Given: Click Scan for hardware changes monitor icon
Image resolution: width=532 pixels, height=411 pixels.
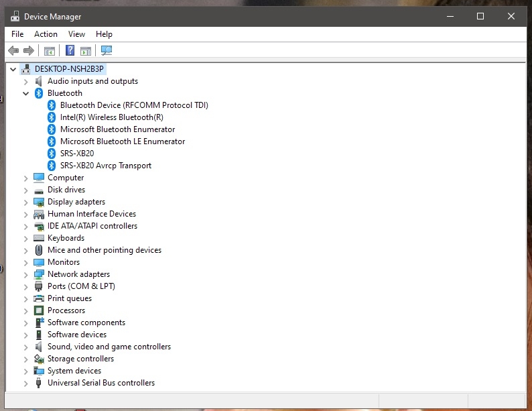Looking at the screenshot, I should point(106,50).
